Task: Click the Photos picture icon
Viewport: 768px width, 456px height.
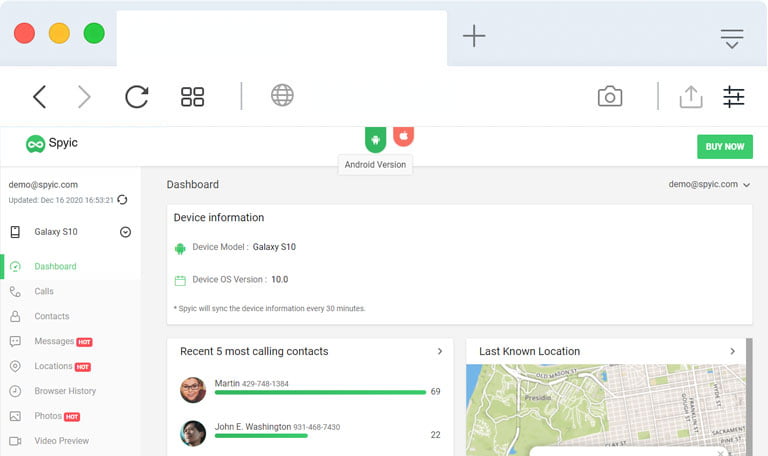Action: pyautogui.click(x=15, y=416)
